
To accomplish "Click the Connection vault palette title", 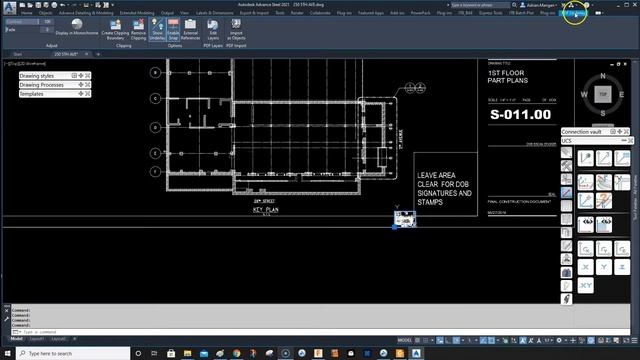I will point(582,132).
